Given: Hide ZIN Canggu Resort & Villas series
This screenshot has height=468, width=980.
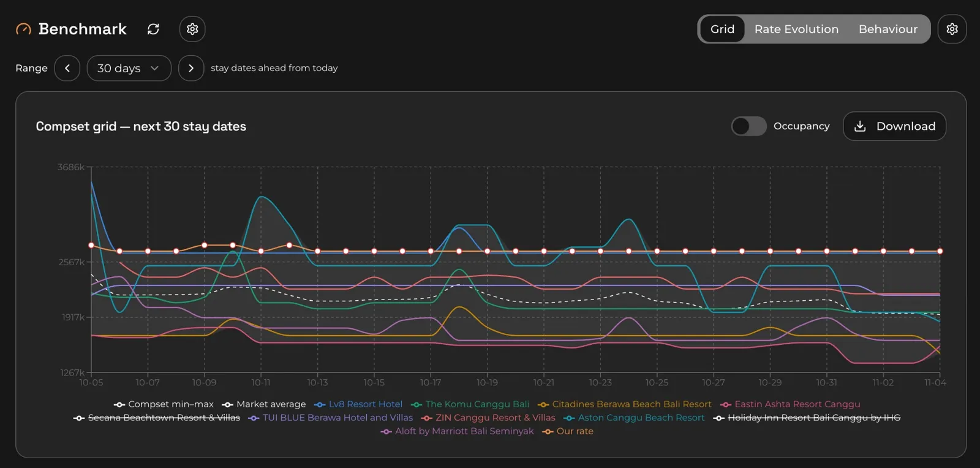Looking at the screenshot, I should click(488, 418).
